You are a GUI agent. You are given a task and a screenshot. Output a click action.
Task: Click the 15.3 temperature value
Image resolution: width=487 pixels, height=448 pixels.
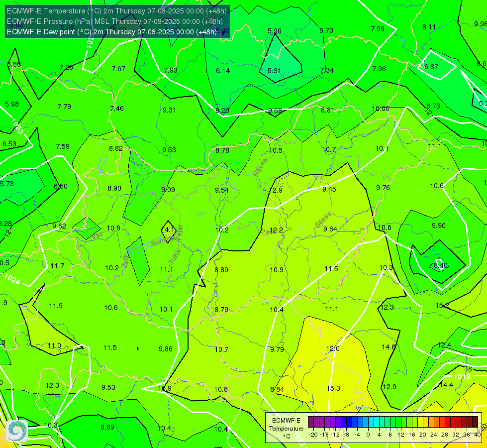pos(333,388)
